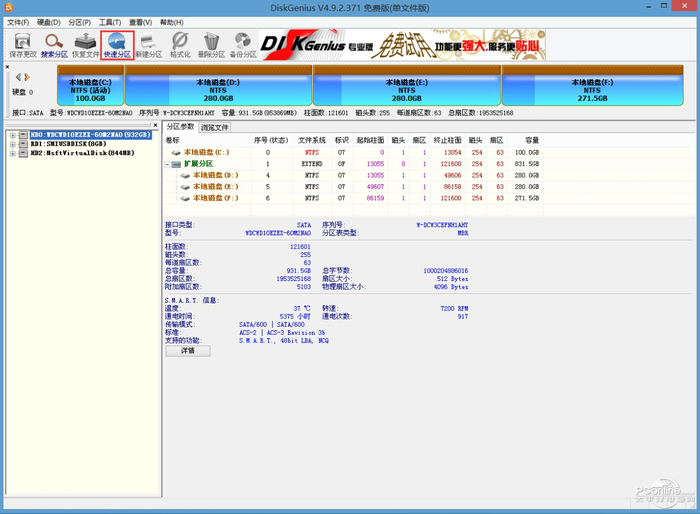This screenshot has height=514, width=700.
Task: Open Backup Partition (备份分区) tool
Action: (x=243, y=45)
